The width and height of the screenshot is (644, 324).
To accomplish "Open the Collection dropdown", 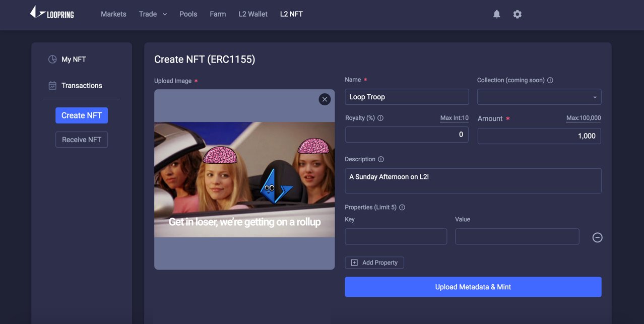I will coord(539,97).
